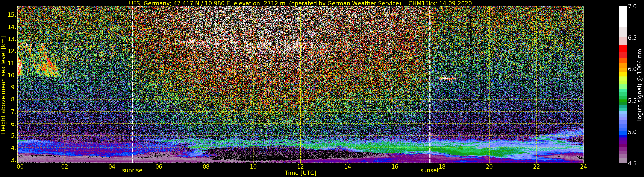Click the '9.' height tick label
The width and height of the screenshot is (644, 177).
pos(13,87)
